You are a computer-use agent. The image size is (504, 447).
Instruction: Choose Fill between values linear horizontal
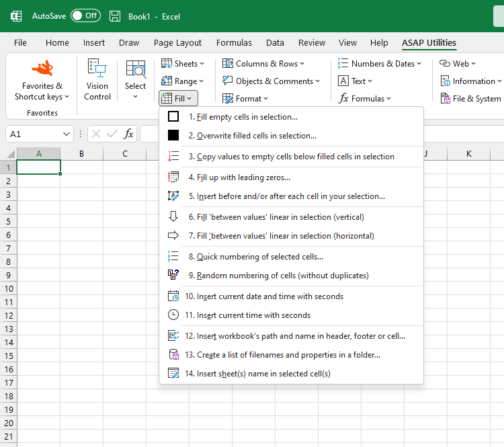coord(291,236)
